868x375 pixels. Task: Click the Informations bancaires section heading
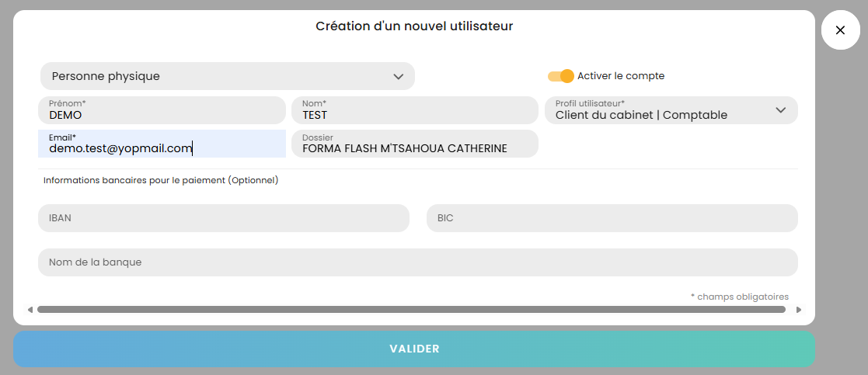(x=161, y=180)
